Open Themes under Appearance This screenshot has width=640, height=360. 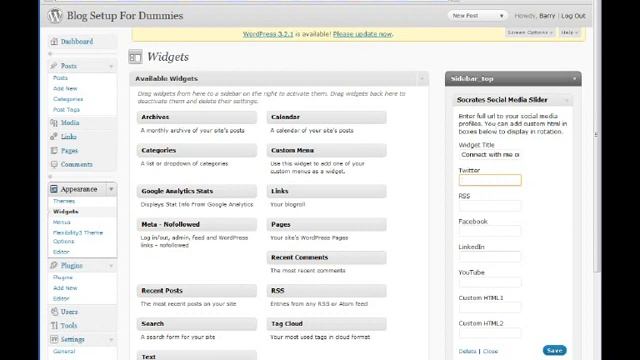click(x=64, y=201)
